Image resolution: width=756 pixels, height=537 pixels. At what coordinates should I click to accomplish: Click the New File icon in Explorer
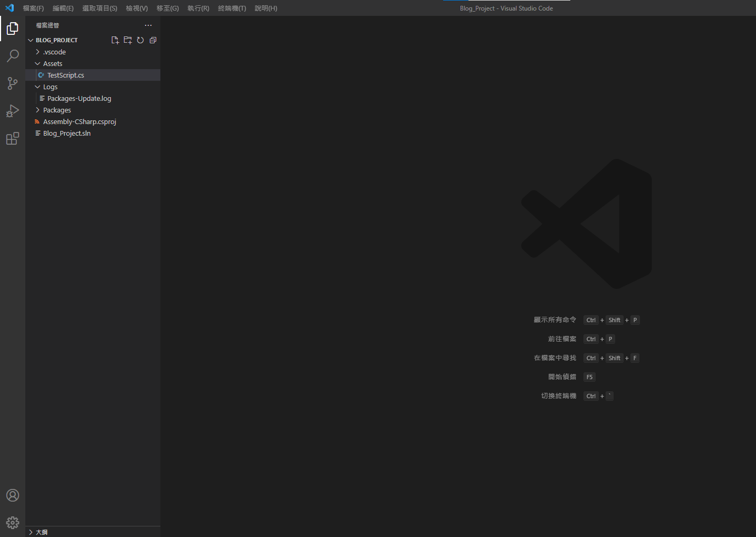[x=115, y=40]
